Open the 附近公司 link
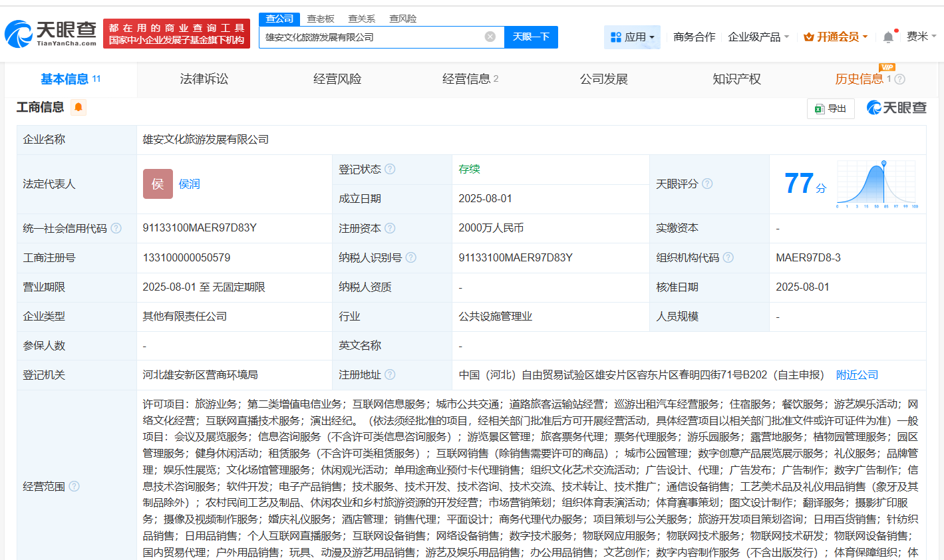Screen dimensions: 944x560 (857, 375)
